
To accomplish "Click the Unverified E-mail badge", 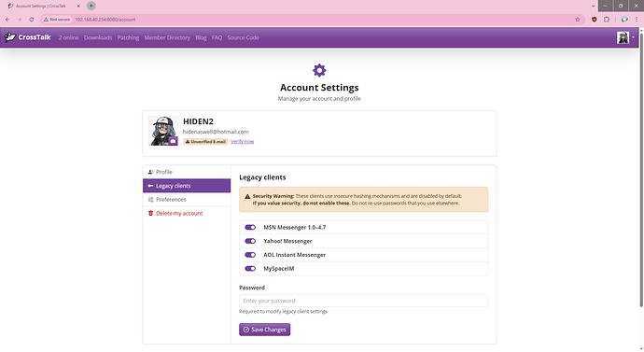I will tap(205, 142).
